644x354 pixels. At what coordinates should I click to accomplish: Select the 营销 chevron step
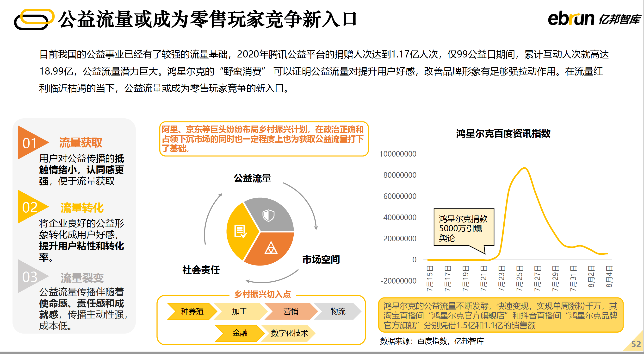291,311
